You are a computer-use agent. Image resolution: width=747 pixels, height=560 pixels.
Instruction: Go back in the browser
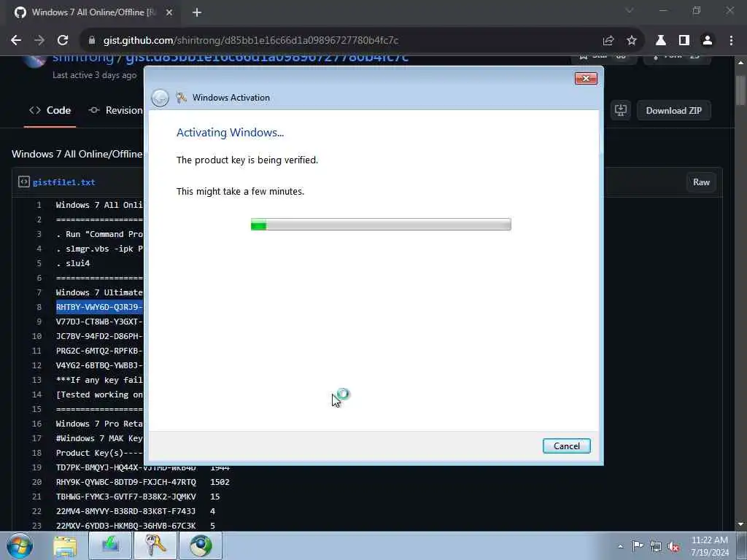pyautogui.click(x=16, y=41)
